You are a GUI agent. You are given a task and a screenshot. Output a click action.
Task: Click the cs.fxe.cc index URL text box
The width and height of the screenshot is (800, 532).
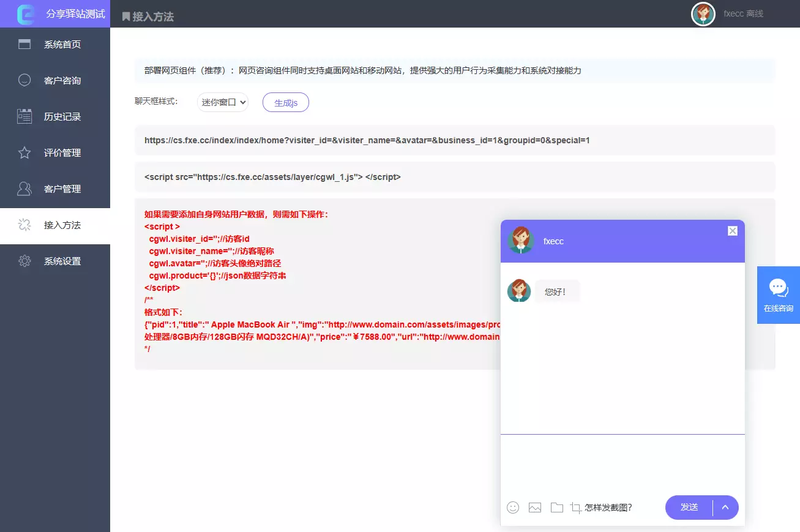[455, 140]
